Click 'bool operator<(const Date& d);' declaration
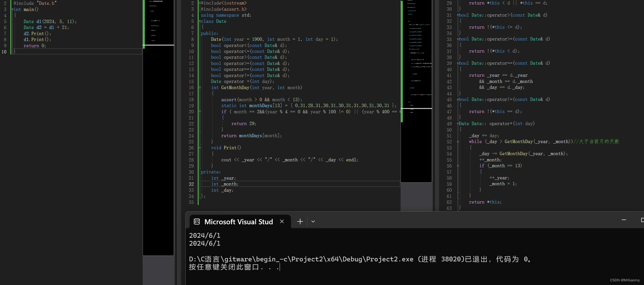Image resolution: width=644 pixels, height=285 pixels. point(249,46)
